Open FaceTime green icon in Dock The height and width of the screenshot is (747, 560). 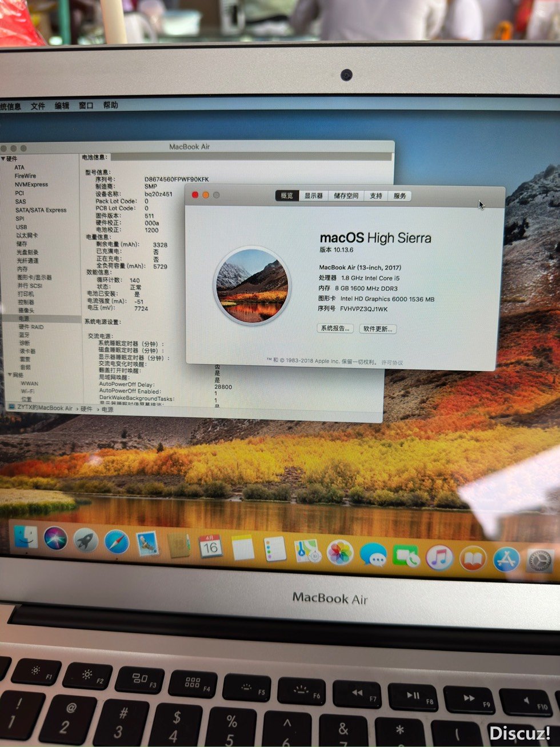pyautogui.click(x=406, y=556)
